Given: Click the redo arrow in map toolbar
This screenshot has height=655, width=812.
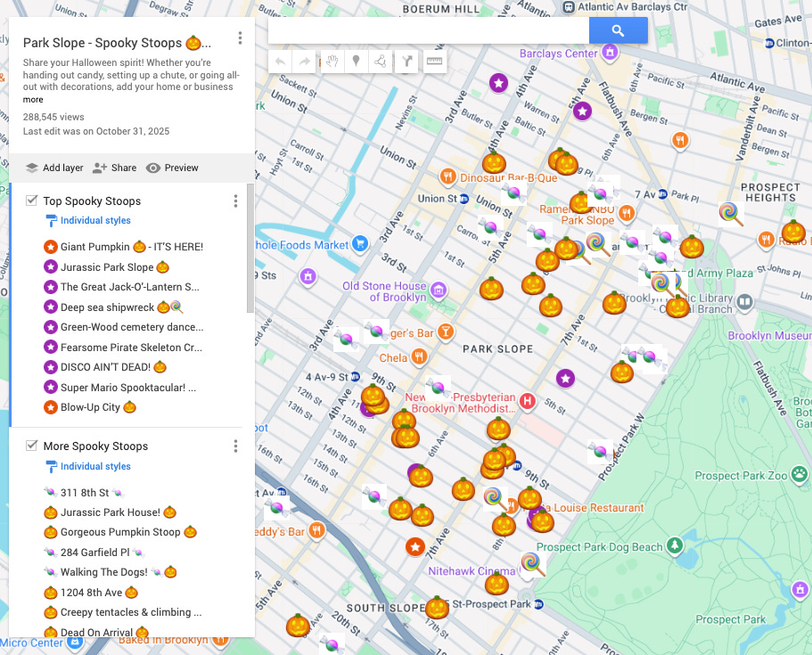Looking at the screenshot, I should click(x=305, y=61).
